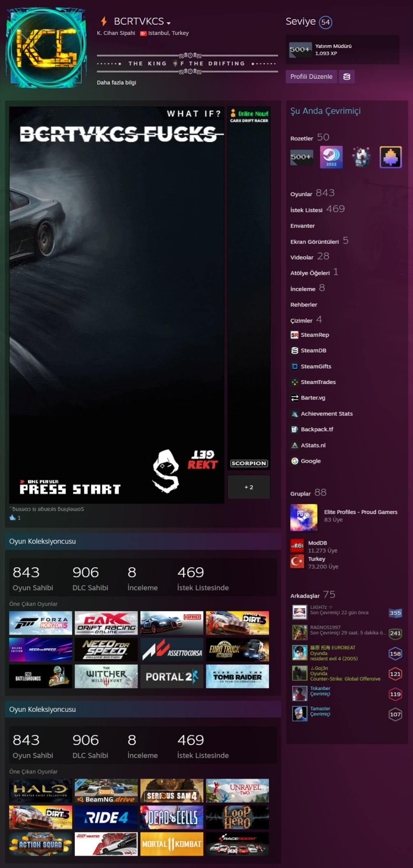Click the thumbs up icon under artwork

[12, 518]
